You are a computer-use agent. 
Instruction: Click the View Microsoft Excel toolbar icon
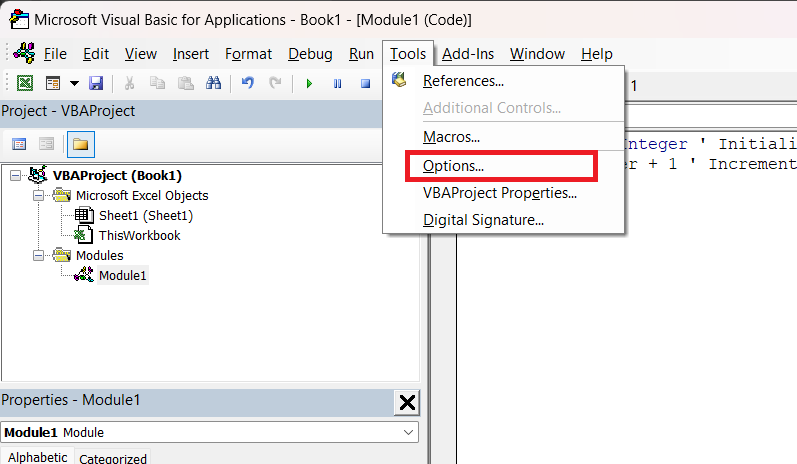coord(25,83)
